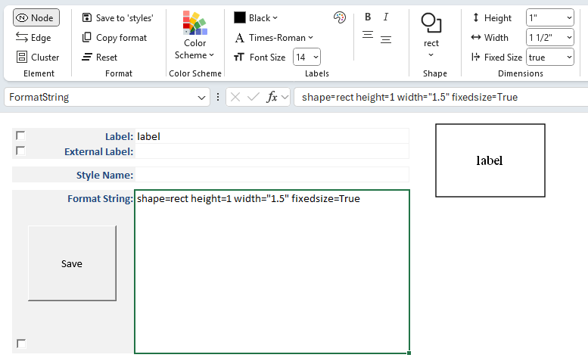Image resolution: width=588 pixels, height=364 pixels.
Task: Expand the Times-Roman font dropdown
Action: (273, 37)
